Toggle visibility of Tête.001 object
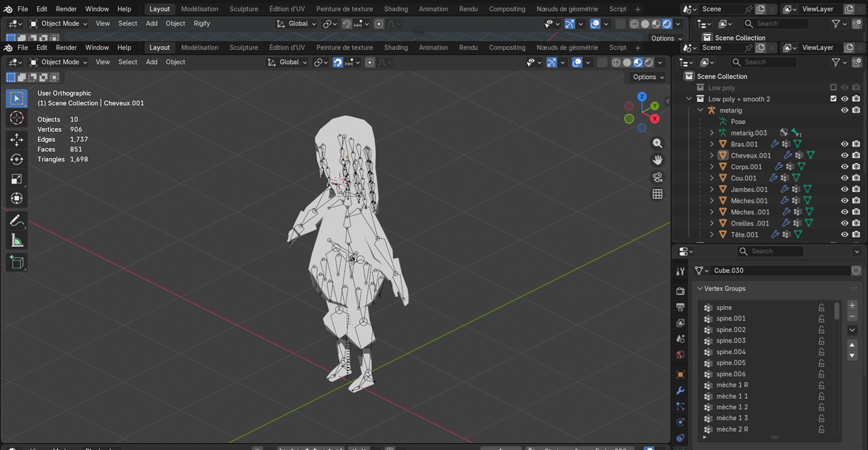 pyautogui.click(x=844, y=235)
